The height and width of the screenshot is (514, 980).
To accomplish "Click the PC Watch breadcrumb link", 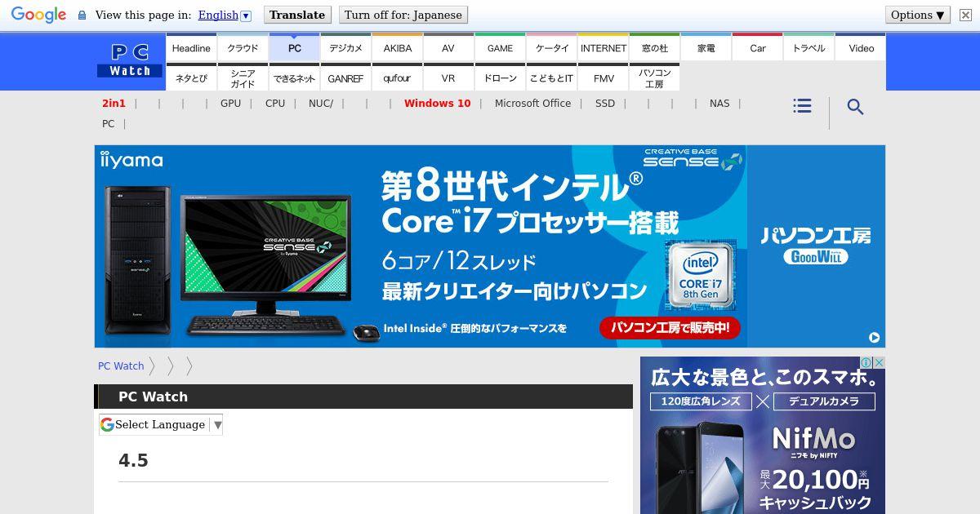I will [121, 366].
